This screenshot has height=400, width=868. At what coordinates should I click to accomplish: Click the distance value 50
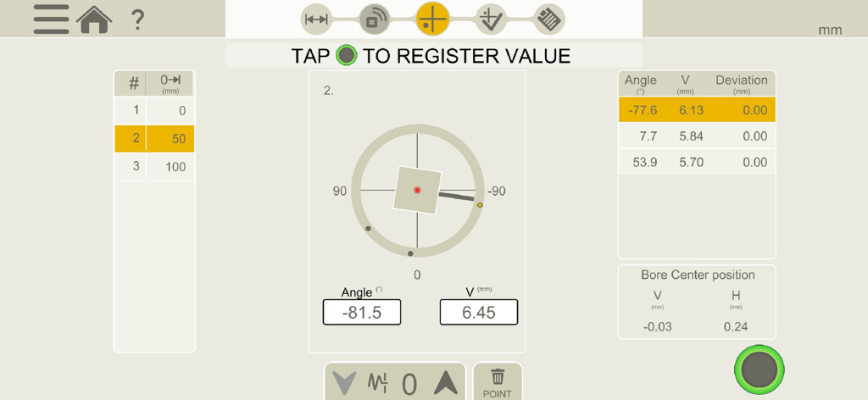coord(179,139)
